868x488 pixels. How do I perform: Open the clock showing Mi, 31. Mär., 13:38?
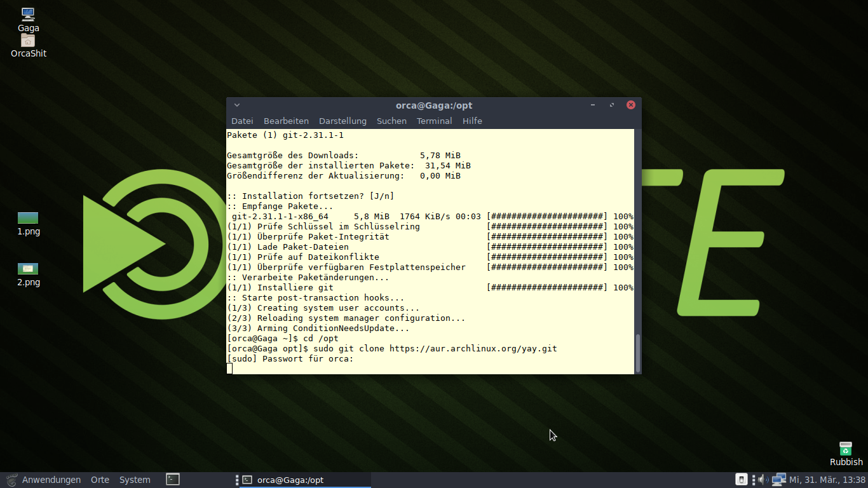(x=827, y=480)
